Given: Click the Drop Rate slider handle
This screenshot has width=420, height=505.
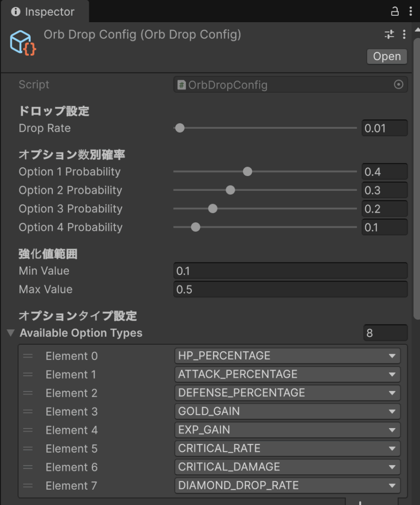Looking at the screenshot, I should coord(180,128).
